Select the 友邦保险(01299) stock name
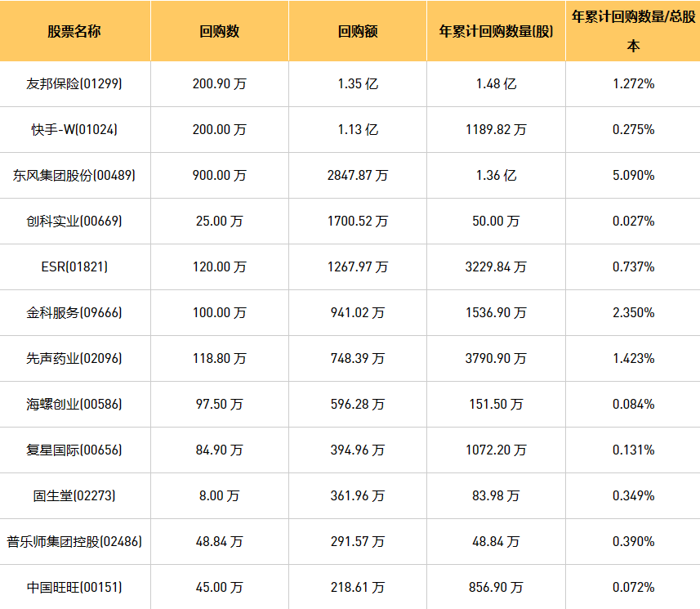This screenshot has height=609, width=700. tap(74, 84)
